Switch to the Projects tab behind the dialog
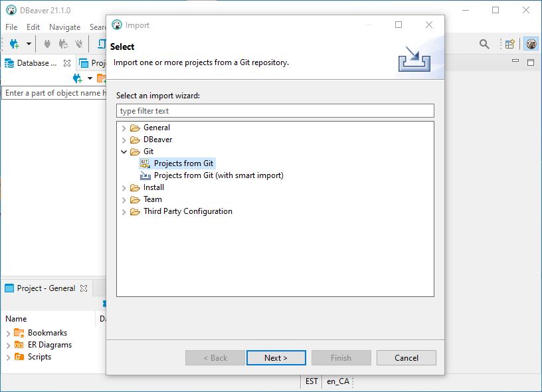542x392 pixels. click(x=92, y=63)
